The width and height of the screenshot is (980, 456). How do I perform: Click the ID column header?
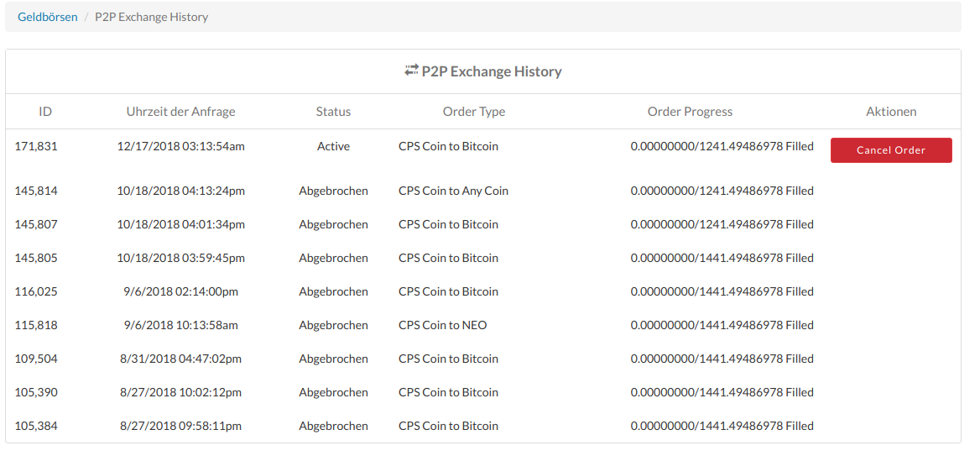(45, 112)
